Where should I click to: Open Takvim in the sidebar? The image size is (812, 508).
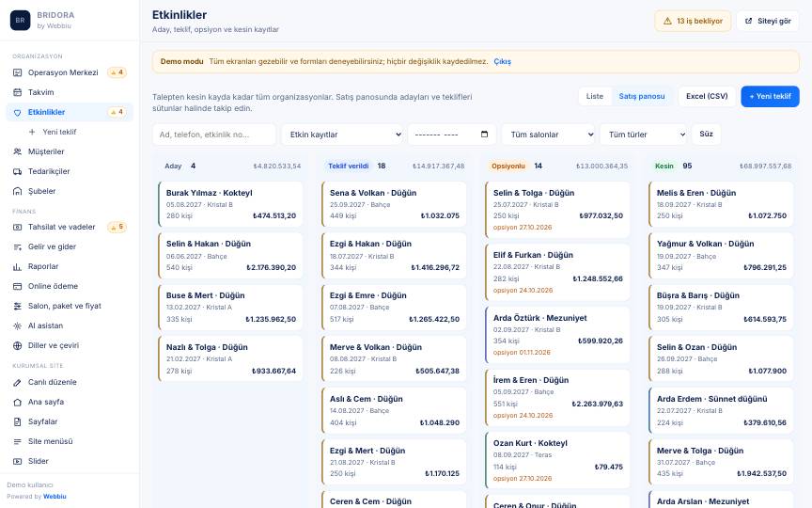coord(70,92)
